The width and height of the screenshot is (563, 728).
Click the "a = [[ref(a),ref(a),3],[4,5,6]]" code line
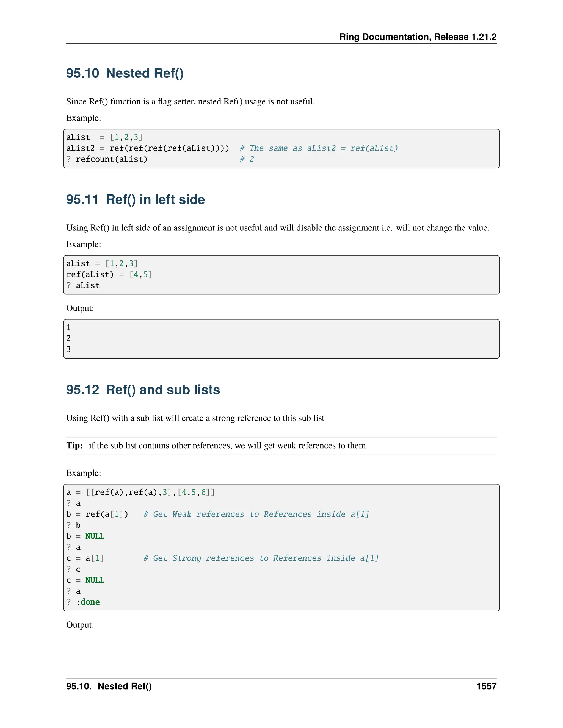click(140, 492)
